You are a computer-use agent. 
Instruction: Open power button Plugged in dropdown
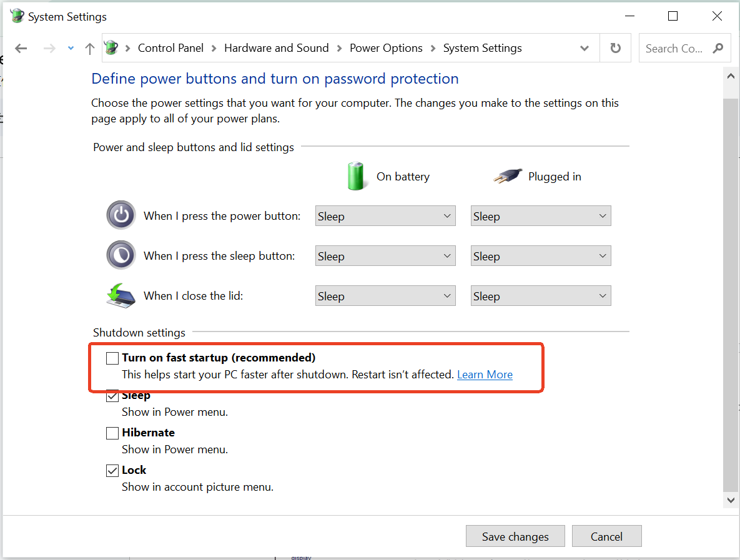[540, 215]
